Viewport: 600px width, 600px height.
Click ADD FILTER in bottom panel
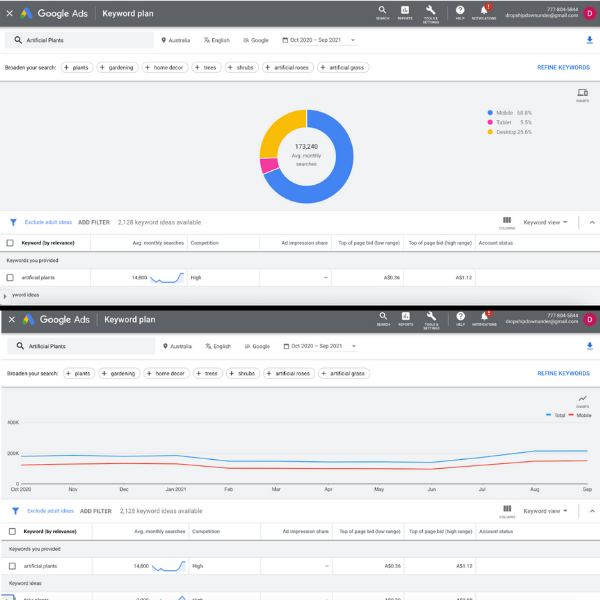(96, 511)
